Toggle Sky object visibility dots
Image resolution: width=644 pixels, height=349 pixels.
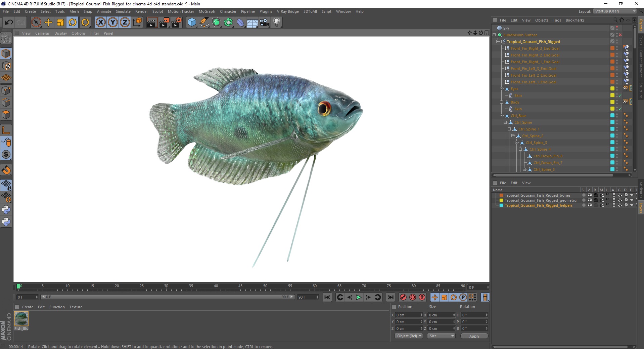point(617,28)
